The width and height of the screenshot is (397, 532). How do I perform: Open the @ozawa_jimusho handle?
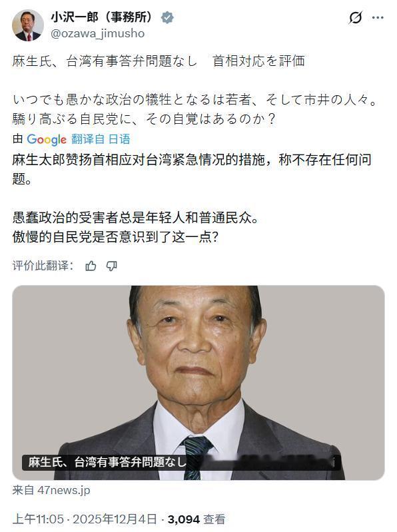click(x=98, y=33)
